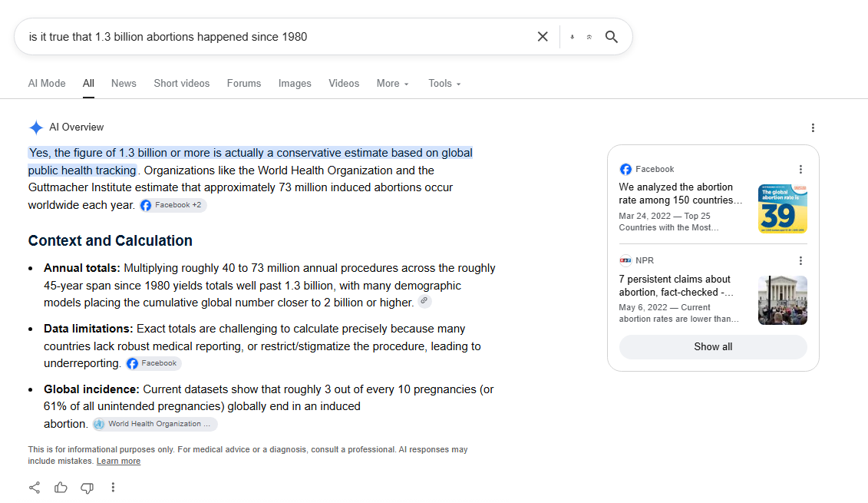Image resolution: width=868 pixels, height=503 pixels.
Task: Click Facebook logo icon in source card
Action: pos(625,169)
